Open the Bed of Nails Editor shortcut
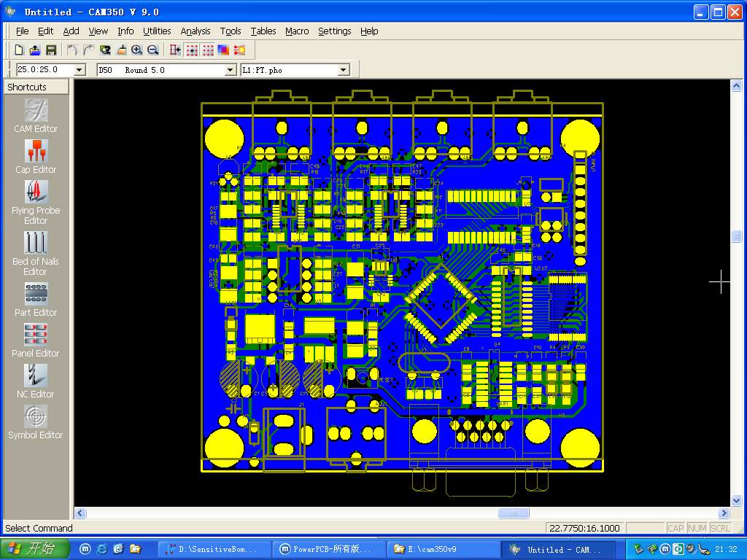This screenshot has width=747, height=560. coord(36,253)
